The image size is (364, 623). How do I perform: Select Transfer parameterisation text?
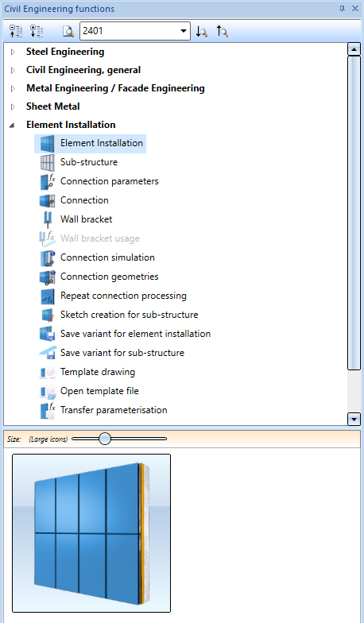[x=114, y=410]
